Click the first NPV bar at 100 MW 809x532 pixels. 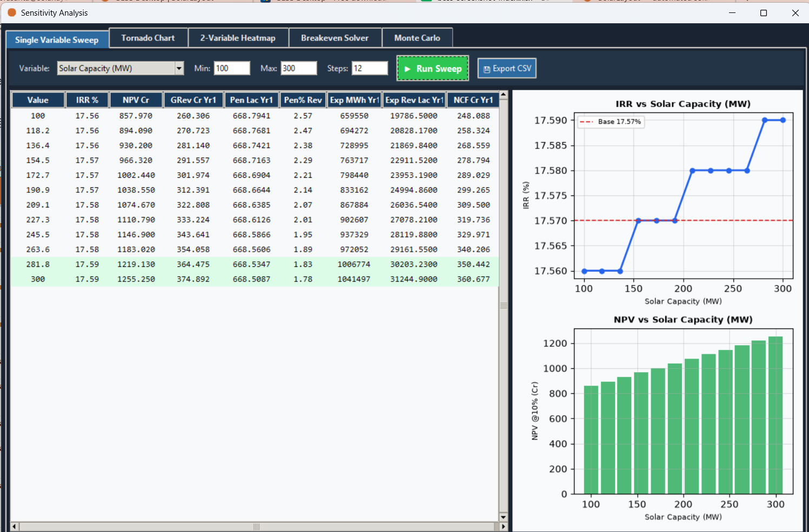point(591,440)
